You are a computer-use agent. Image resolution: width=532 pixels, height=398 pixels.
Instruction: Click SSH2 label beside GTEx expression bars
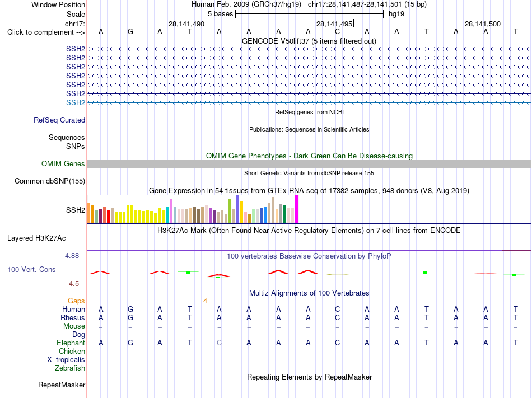(x=76, y=210)
